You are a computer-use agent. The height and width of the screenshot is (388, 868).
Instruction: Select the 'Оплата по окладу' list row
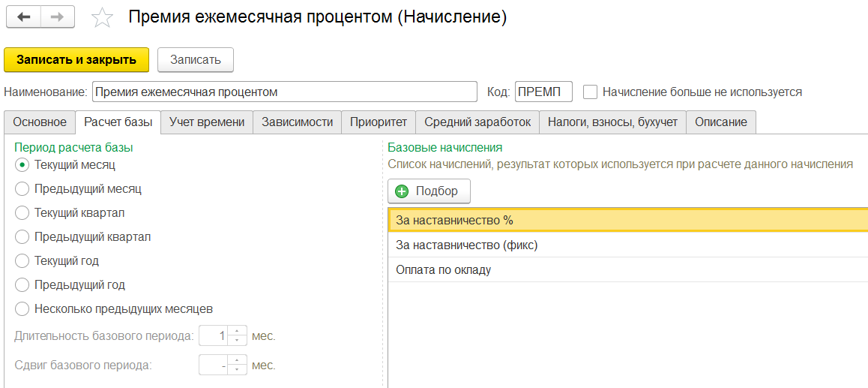443,269
